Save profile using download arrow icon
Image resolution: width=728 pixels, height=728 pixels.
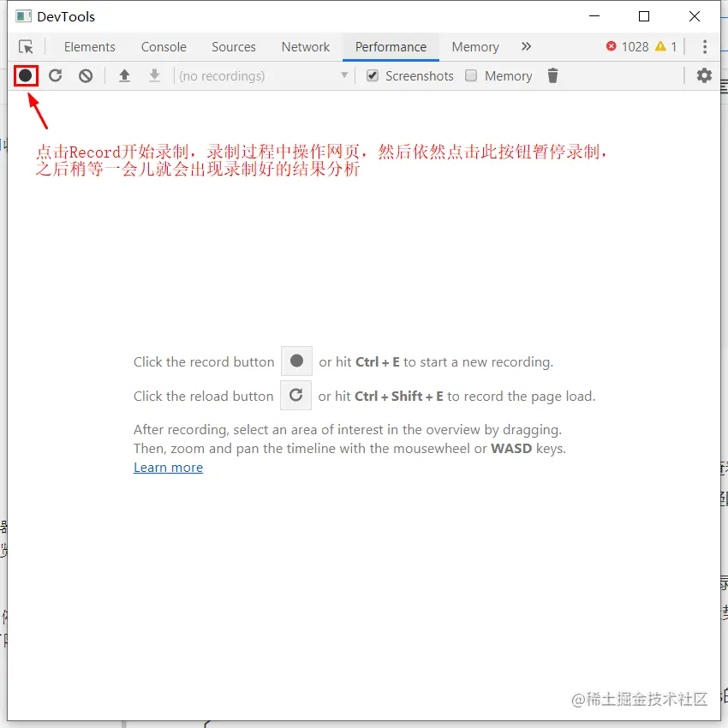[x=155, y=75]
